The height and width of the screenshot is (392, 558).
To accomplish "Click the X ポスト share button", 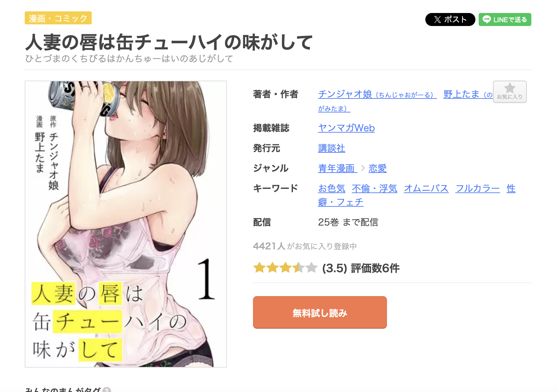I will click(x=450, y=20).
